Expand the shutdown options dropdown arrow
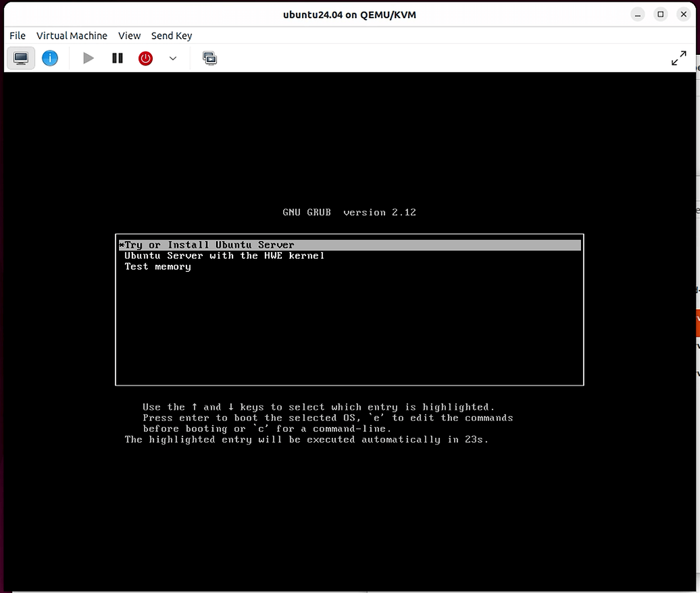Viewport: 700px width, 593px height. pos(173,58)
